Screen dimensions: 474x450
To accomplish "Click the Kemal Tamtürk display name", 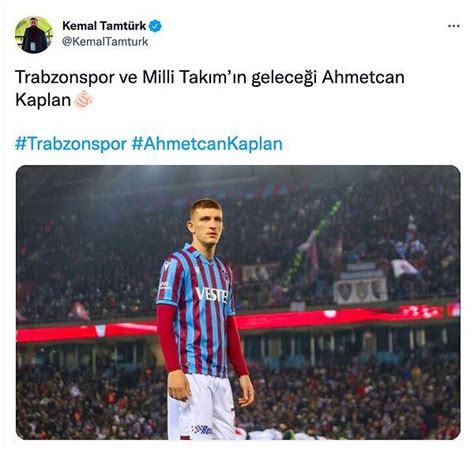I will click(104, 26).
